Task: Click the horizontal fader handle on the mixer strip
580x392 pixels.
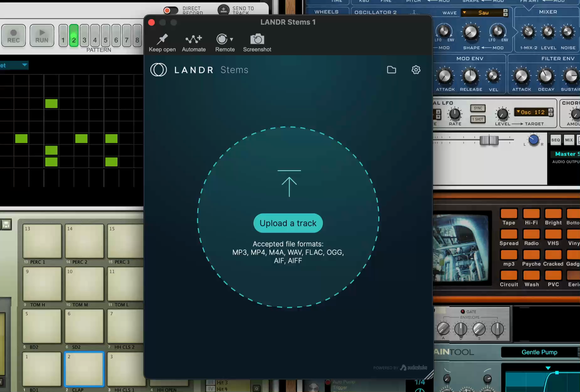Action: tap(489, 140)
